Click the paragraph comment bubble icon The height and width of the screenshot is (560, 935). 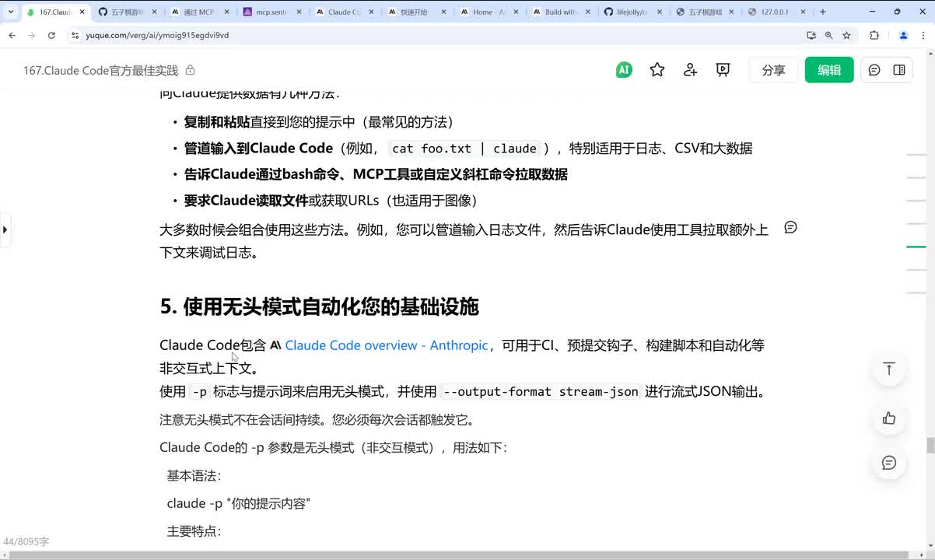pyautogui.click(x=790, y=227)
